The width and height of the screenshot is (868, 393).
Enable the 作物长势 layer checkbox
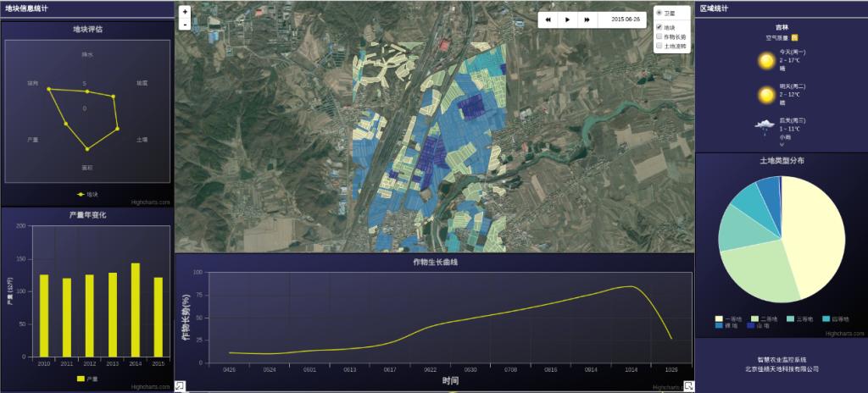659,37
